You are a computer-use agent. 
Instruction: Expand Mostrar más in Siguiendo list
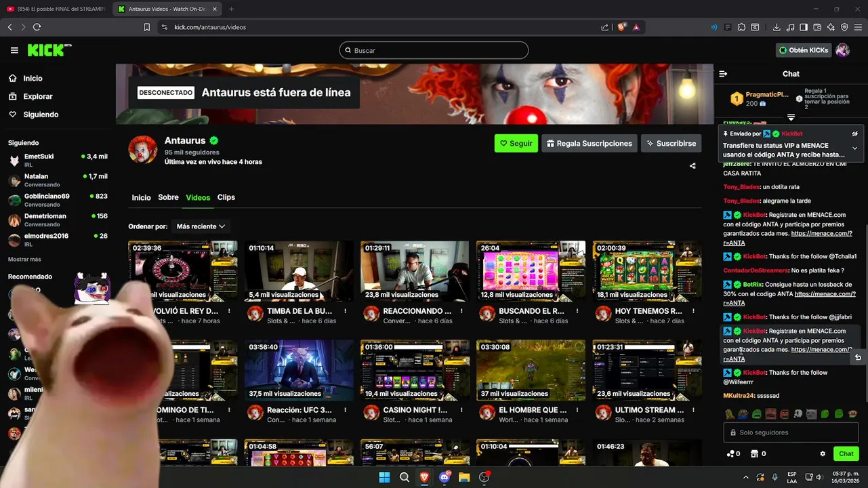24,260
